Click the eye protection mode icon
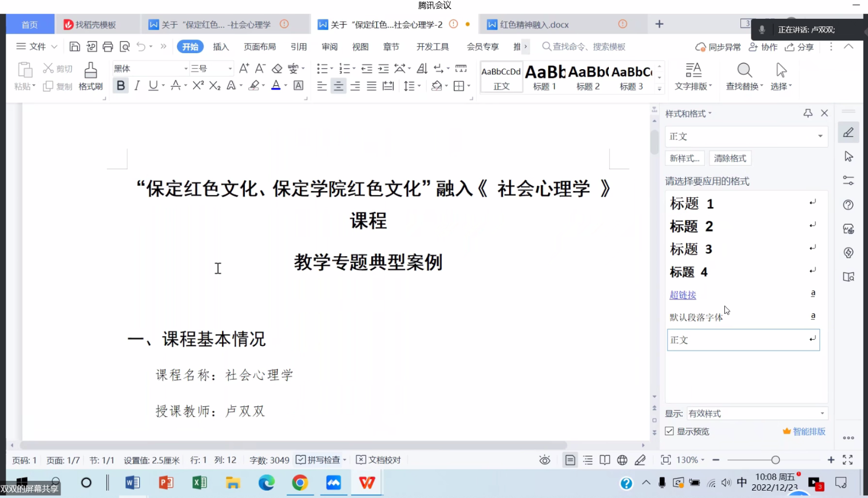 point(545,460)
